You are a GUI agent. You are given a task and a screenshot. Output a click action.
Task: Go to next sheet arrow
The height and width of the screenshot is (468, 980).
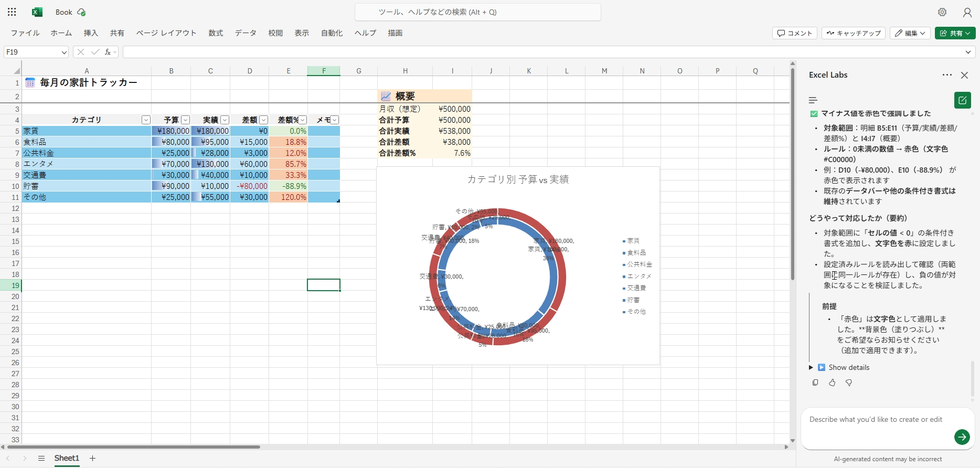pyautogui.click(x=25, y=458)
